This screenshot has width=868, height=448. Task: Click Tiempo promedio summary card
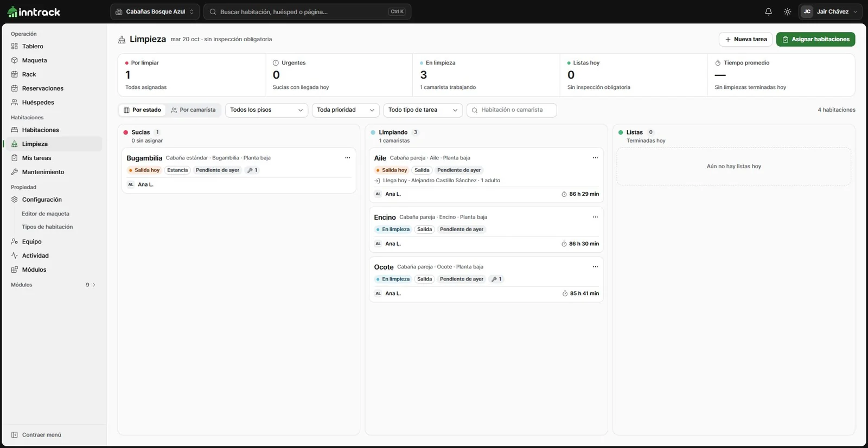[781, 75]
